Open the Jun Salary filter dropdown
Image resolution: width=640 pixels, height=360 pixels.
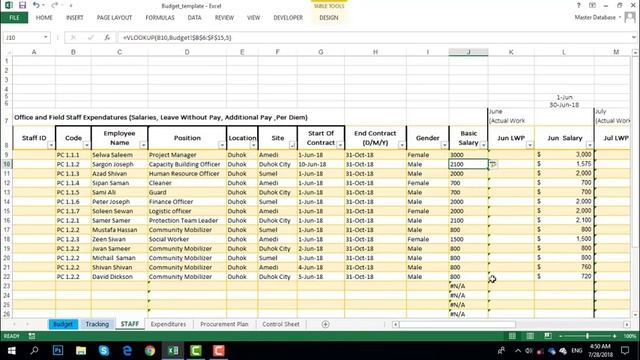(x=589, y=145)
